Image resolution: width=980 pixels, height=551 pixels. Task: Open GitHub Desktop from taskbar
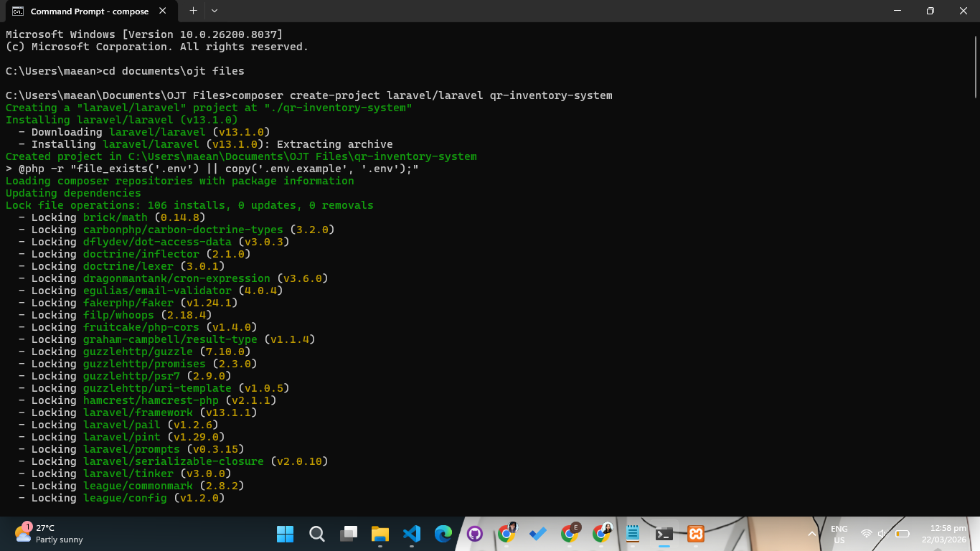click(x=475, y=534)
